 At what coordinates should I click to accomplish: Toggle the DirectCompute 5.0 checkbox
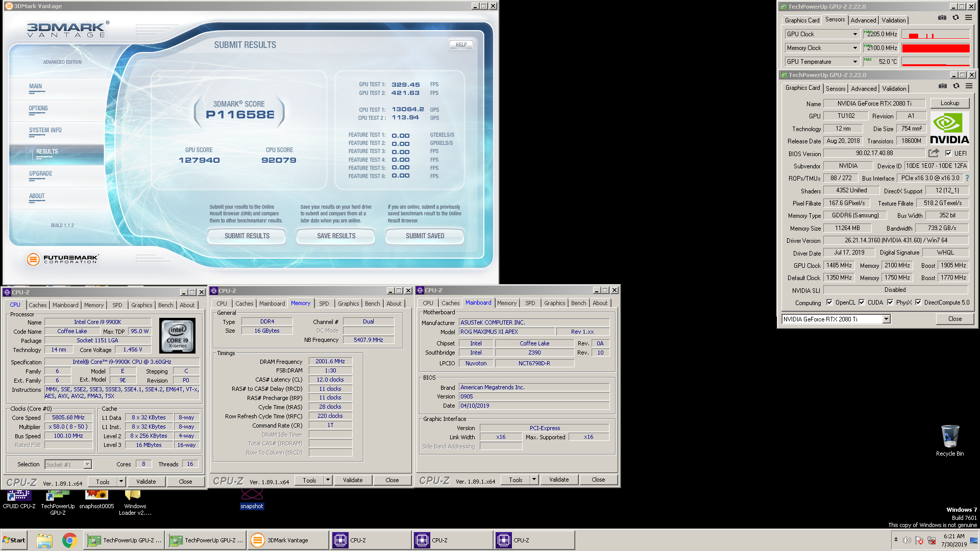[918, 302]
